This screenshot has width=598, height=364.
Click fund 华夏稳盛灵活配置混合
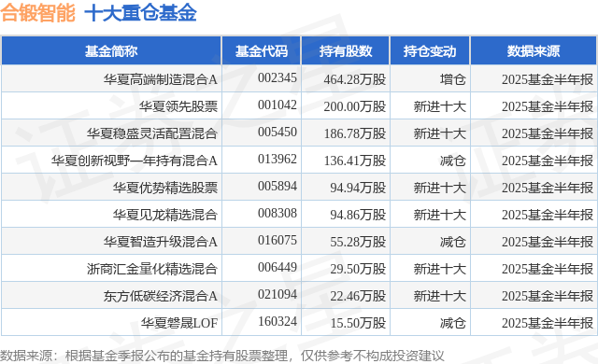[x=151, y=133]
